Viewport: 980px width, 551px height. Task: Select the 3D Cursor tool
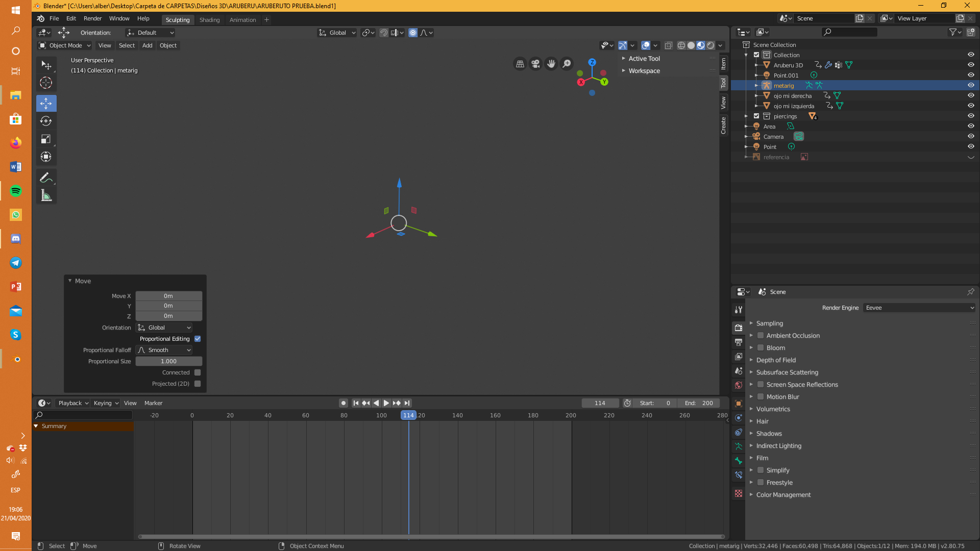(46, 83)
